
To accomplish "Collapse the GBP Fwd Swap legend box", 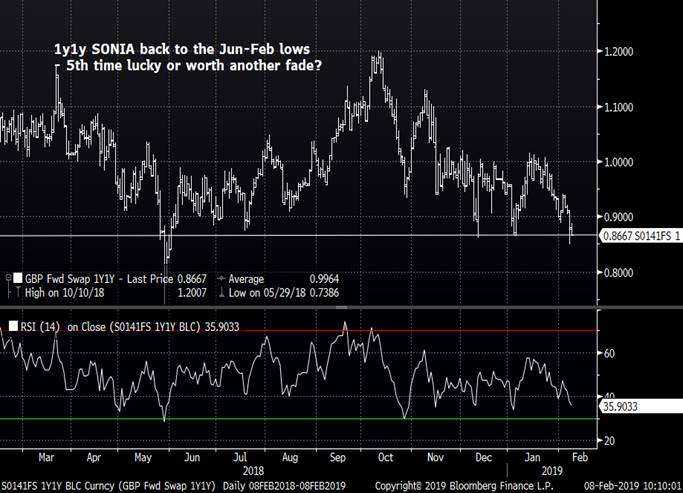I will (x=8, y=278).
